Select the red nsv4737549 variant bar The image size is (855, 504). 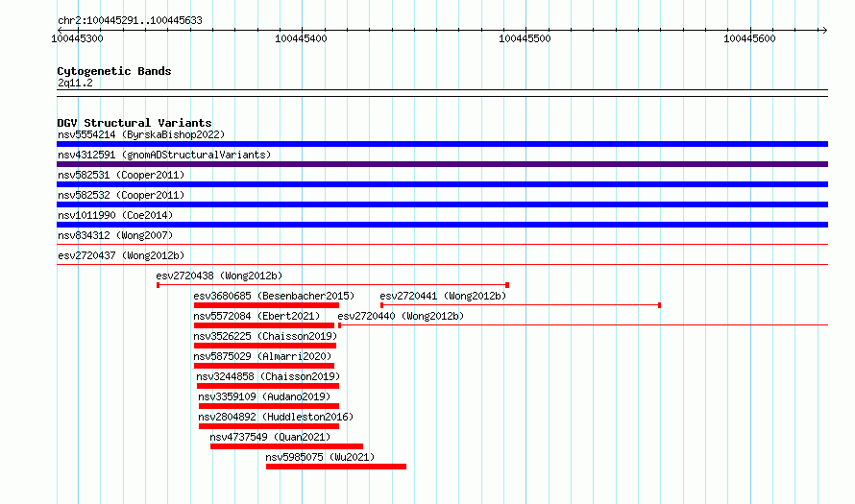[x=287, y=446]
